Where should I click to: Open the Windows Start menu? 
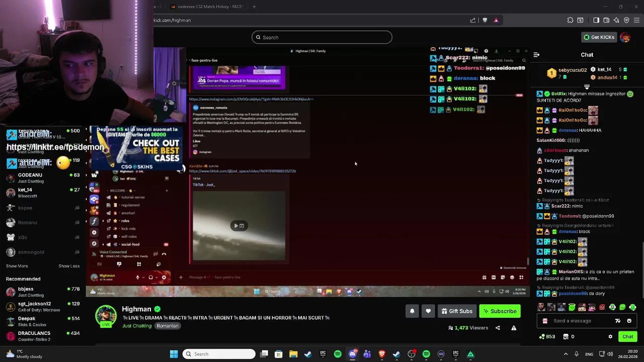[x=174, y=354]
